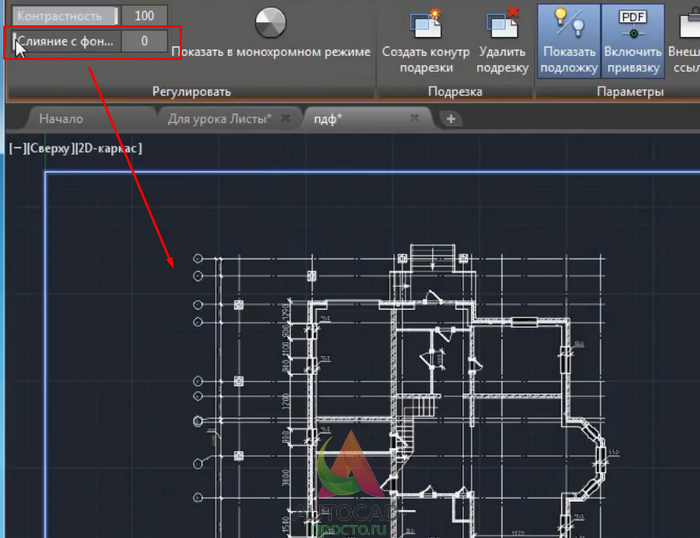The height and width of the screenshot is (538, 700).
Task: Adjust the Контрастность slider
Action: 66,16
